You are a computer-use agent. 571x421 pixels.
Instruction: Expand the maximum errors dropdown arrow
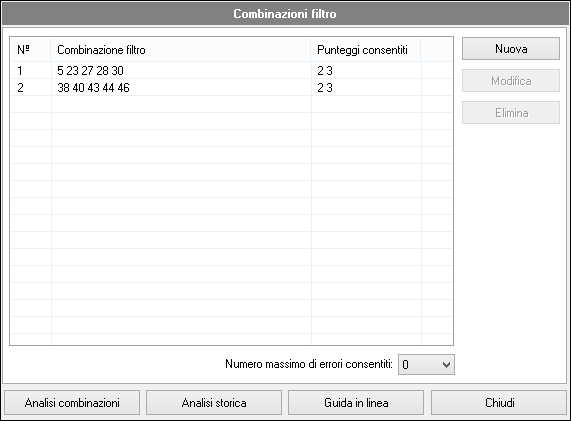[446, 365]
